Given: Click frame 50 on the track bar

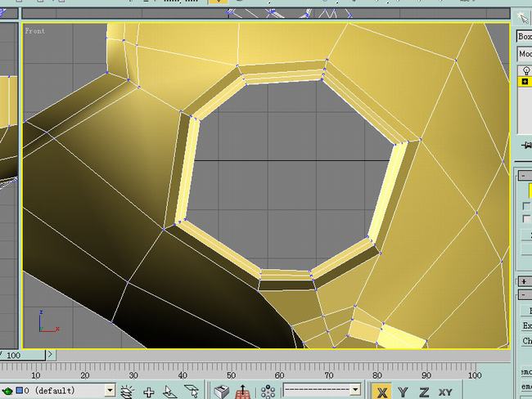Looking at the screenshot, I should [x=231, y=375].
